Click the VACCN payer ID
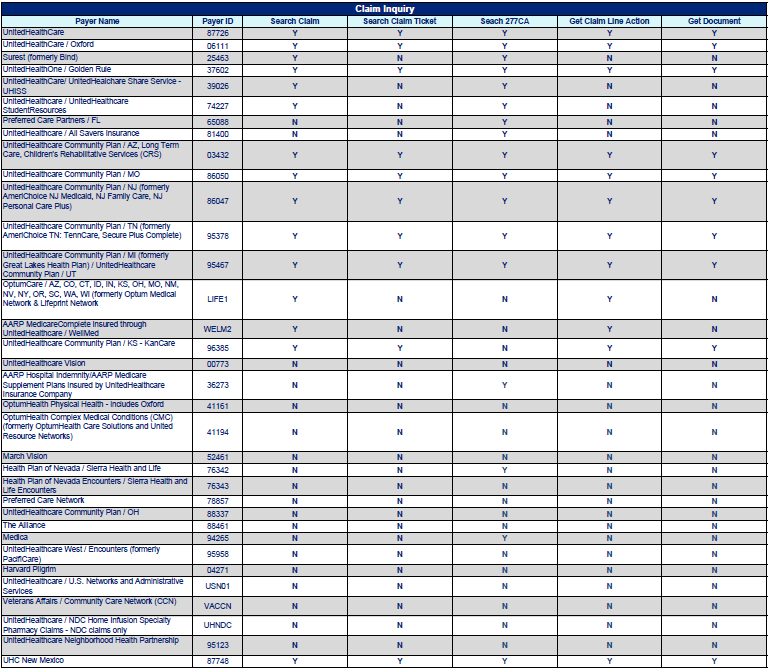This screenshot has height=672, width=769. point(218,606)
